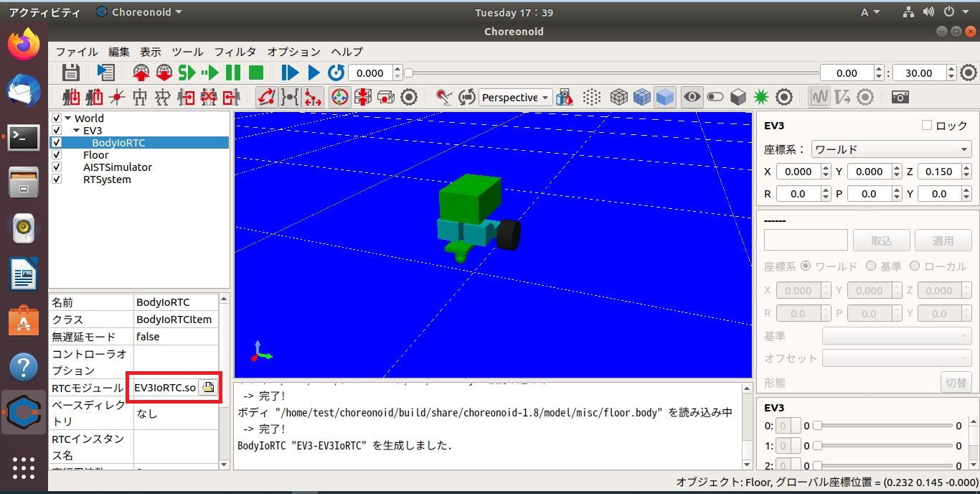Flip the pill-shaped switch in scene toolbar
Screen dimensions: 980x494
(715, 97)
